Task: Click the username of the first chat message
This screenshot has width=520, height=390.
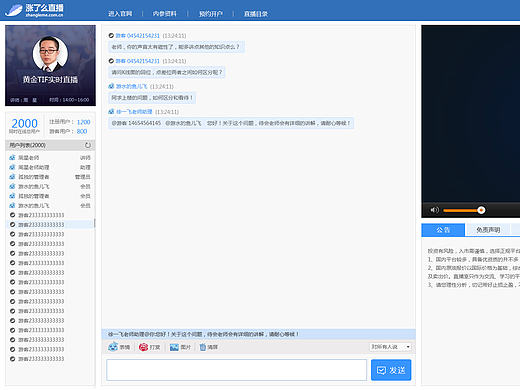Action: tap(138, 35)
